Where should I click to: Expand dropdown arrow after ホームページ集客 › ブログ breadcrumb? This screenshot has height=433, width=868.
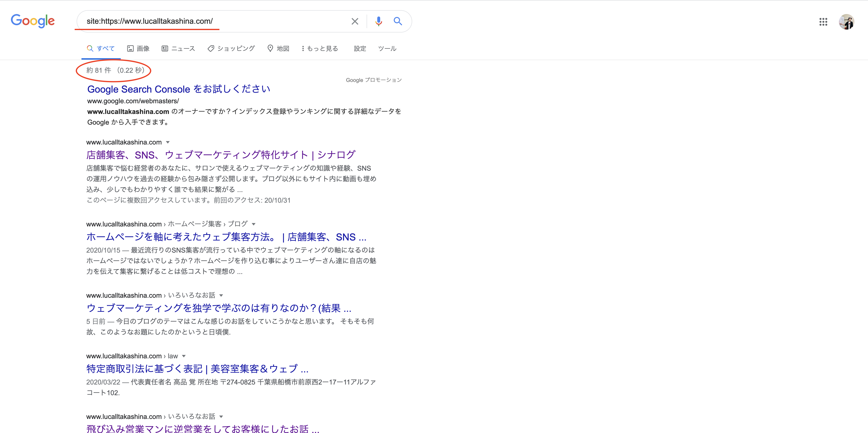(x=254, y=224)
